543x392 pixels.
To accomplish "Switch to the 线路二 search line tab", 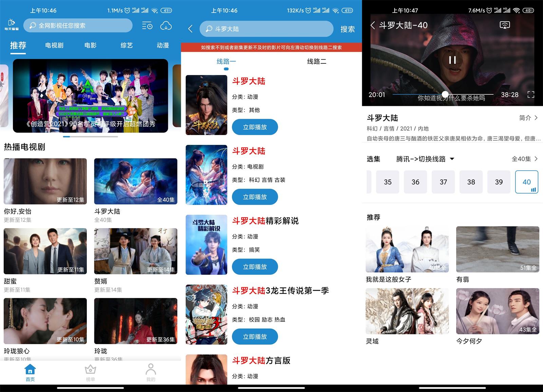I will pyautogui.click(x=317, y=61).
